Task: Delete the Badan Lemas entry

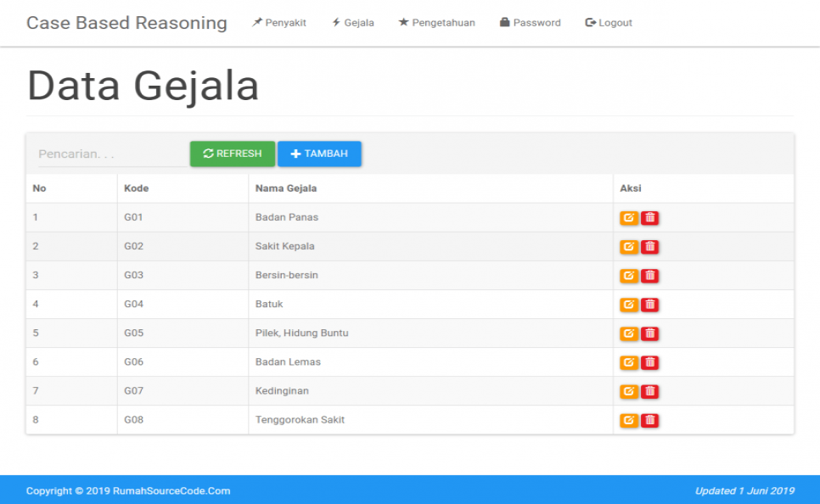Action: tap(649, 361)
